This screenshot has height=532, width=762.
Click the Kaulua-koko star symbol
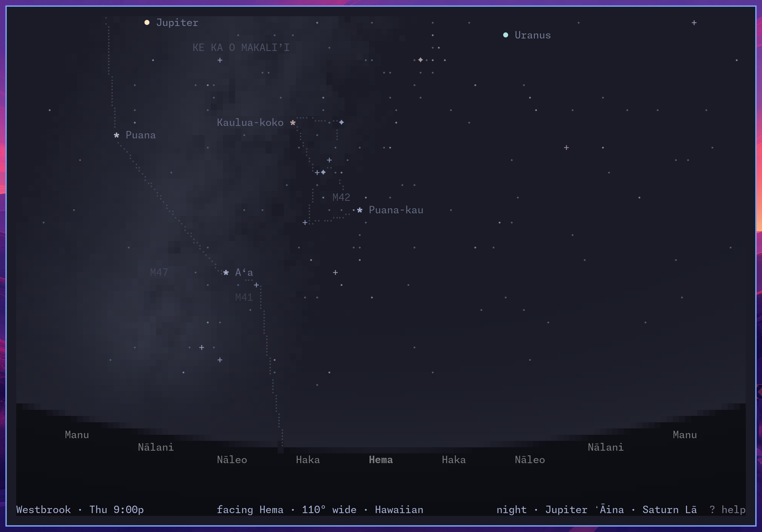tap(293, 123)
